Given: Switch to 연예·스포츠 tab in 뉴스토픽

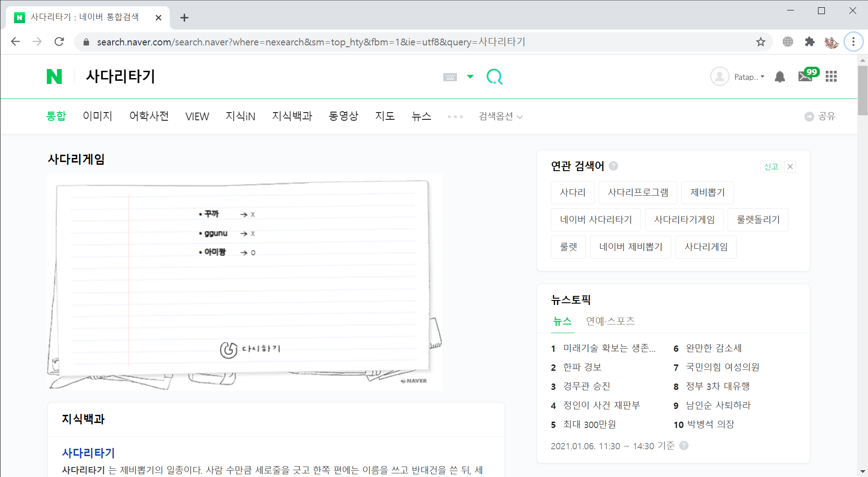Looking at the screenshot, I should click(x=610, y=321).
